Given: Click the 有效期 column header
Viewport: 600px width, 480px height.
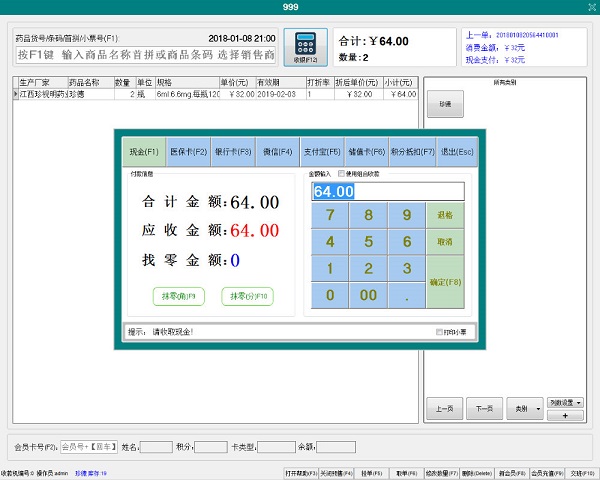Looking at the screenshot, I should point(281,83).
